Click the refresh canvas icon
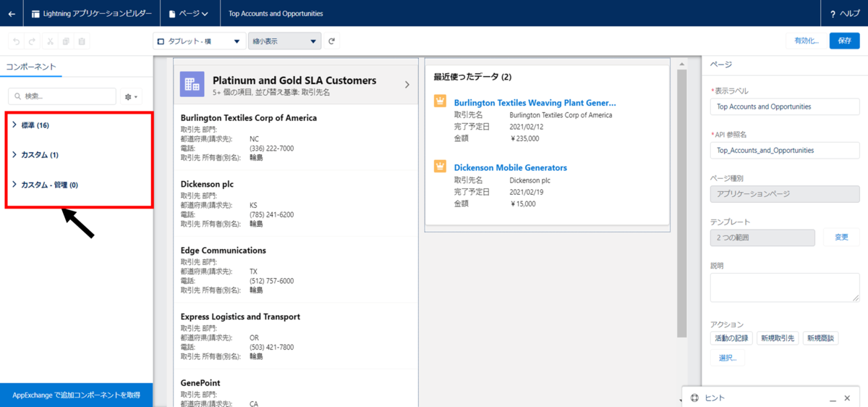 (332, 41)
